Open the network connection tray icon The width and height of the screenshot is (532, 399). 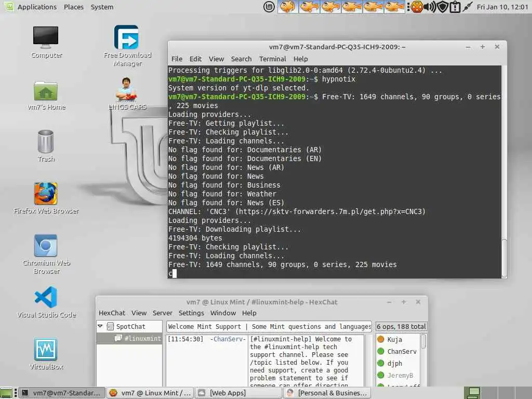pyautogui.click(x=467, y=7)
